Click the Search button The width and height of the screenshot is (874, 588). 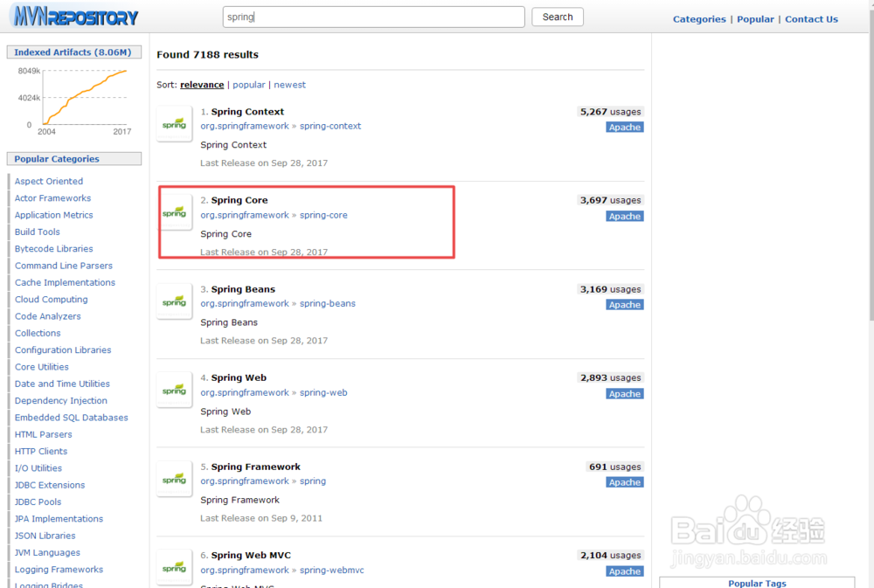pyautogui.click(x=558, y=17)
